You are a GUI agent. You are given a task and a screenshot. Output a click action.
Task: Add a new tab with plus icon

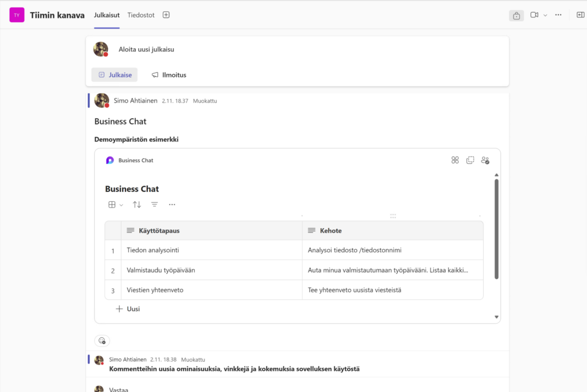[x=166, y=15]
